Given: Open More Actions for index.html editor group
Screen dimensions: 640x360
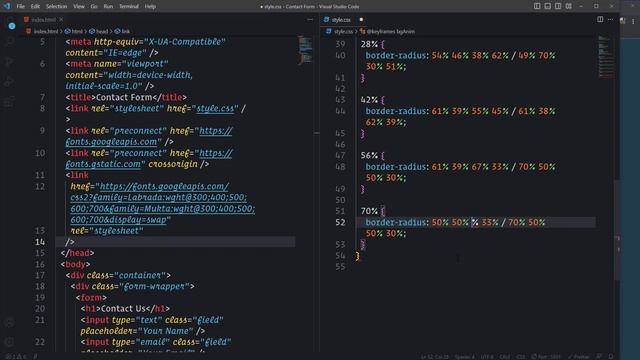Looking at the screenshot, I should [310, 20].
